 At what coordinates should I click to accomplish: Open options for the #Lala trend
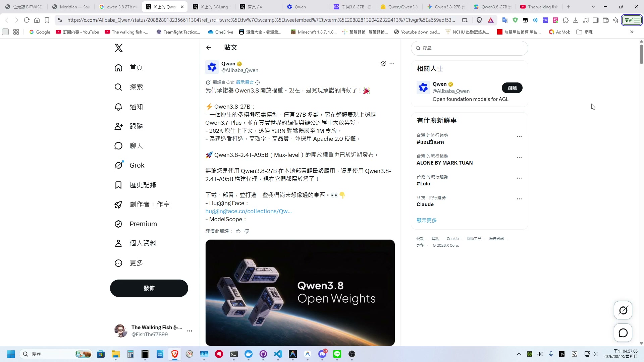[519, 178]
